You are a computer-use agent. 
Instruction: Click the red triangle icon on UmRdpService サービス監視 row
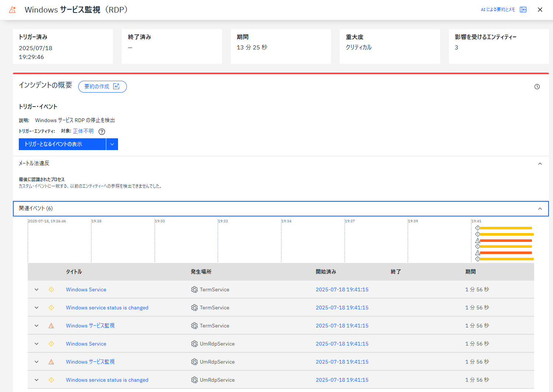tap(51, 362)
